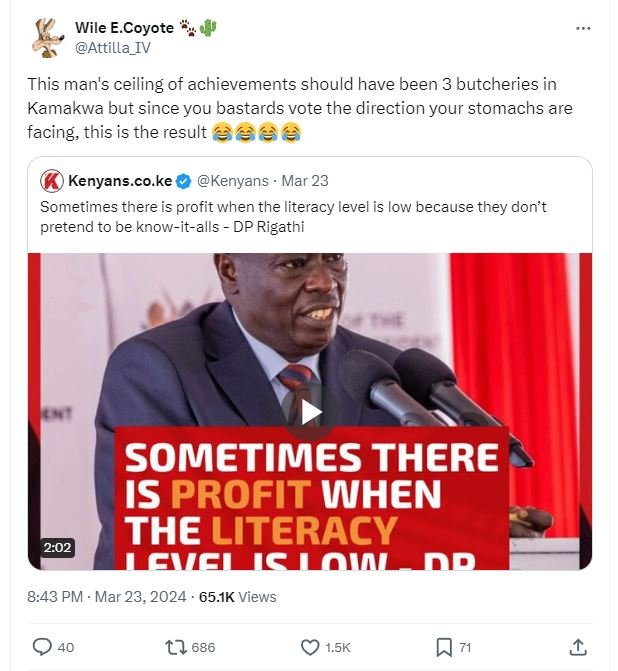Click the Mar 23 quoted tweet date

305,181
